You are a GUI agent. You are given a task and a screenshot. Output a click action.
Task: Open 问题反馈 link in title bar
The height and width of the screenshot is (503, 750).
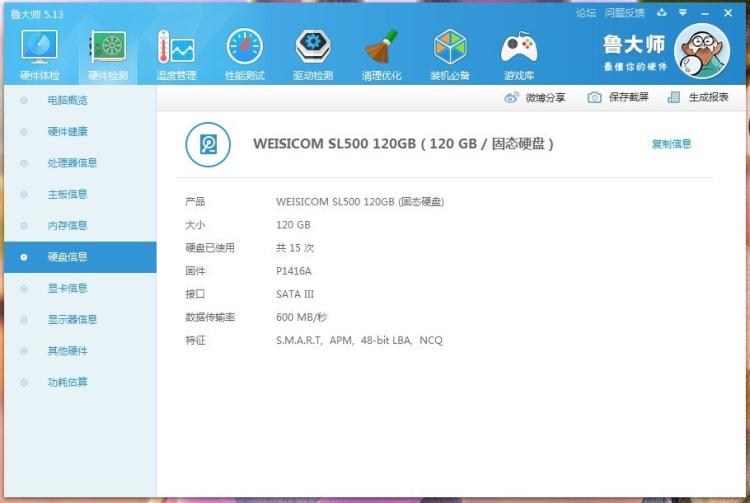[624, 13]
